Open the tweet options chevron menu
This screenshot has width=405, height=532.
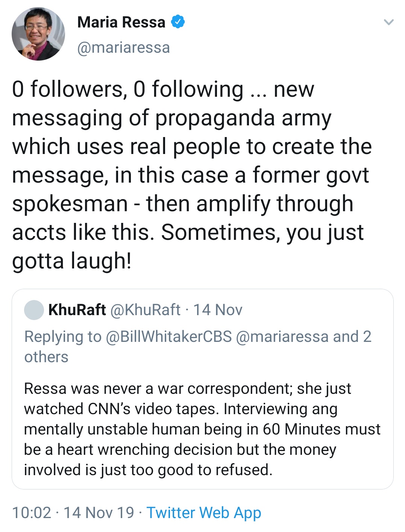pyautogui.click(x=388, y=22)
